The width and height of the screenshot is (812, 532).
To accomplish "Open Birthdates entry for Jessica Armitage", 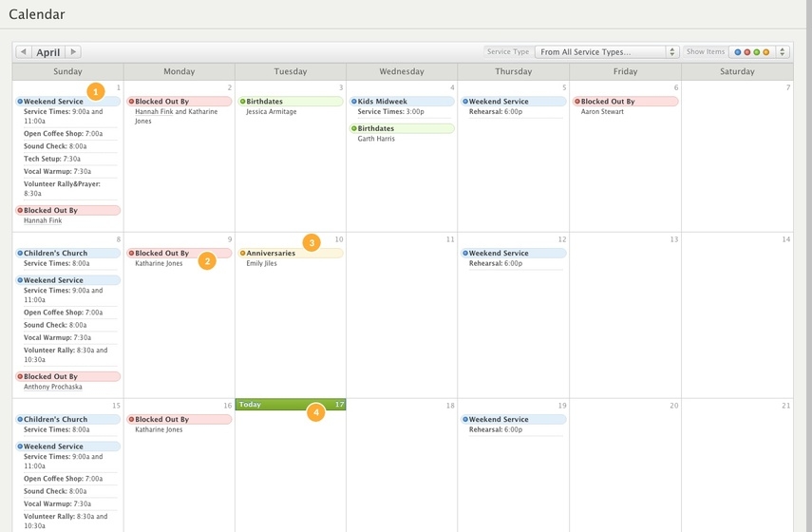I will 291,102.
